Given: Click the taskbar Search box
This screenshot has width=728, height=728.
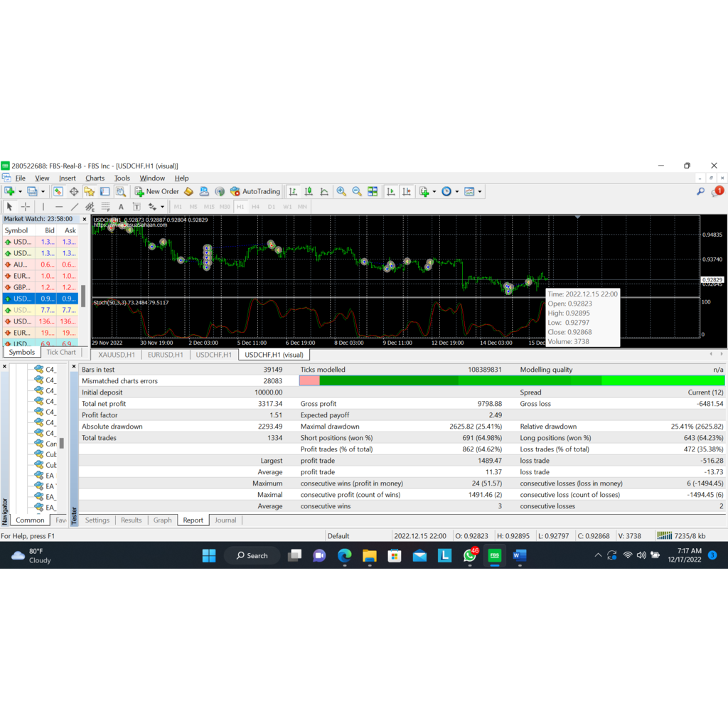Looking at the screenshot, I should pos(252,555).
